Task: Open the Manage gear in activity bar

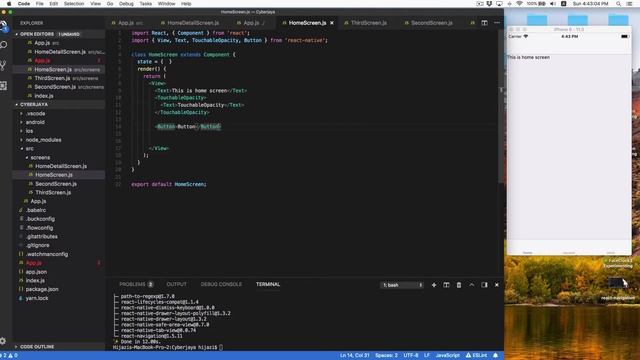Action: [3, 340]
